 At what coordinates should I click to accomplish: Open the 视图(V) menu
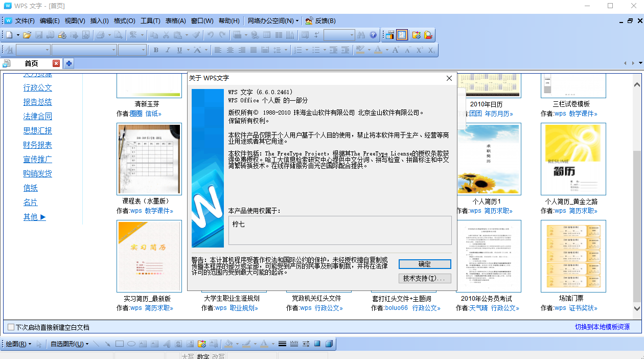[75, 21]
